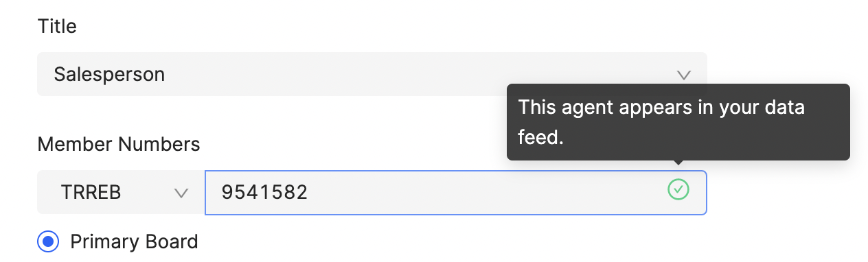Screen dimensions: 868x262
Task: Click empty space in the member number input after the digits
Action: 481,193
